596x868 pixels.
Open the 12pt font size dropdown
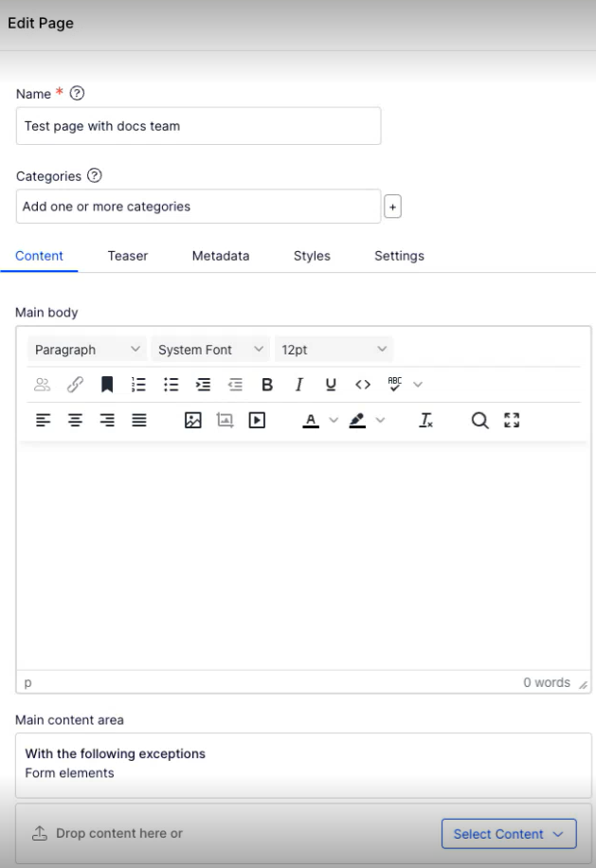[x=334, y=349]
